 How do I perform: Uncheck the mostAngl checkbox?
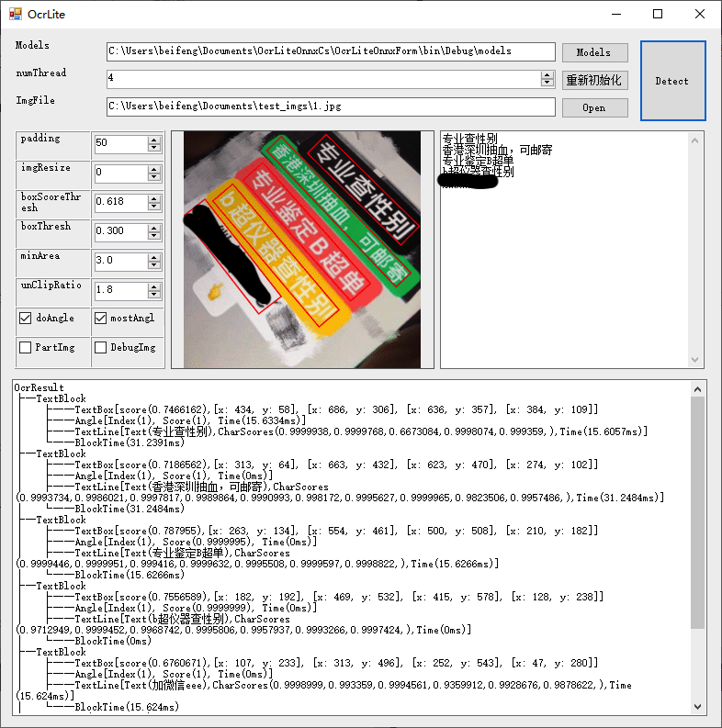point(100,318)
